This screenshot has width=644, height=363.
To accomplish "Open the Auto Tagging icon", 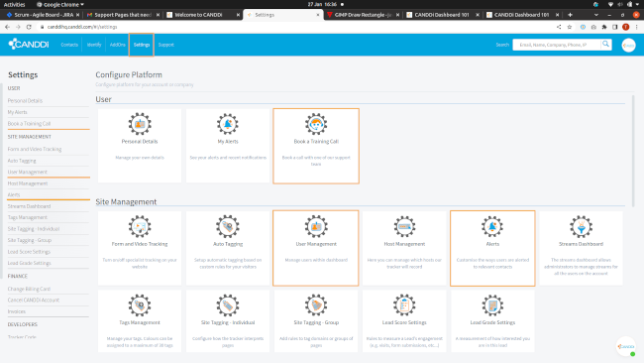I will tap(228, 226).
